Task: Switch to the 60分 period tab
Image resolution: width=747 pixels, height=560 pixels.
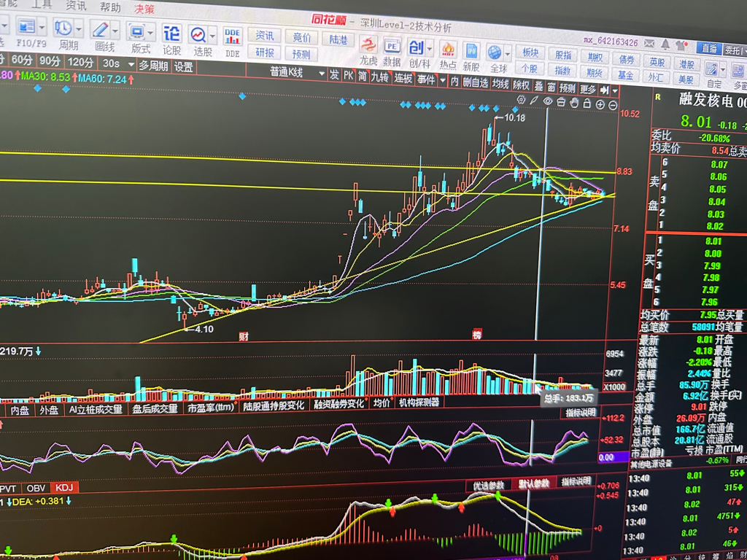Action: tap(22, 60)
